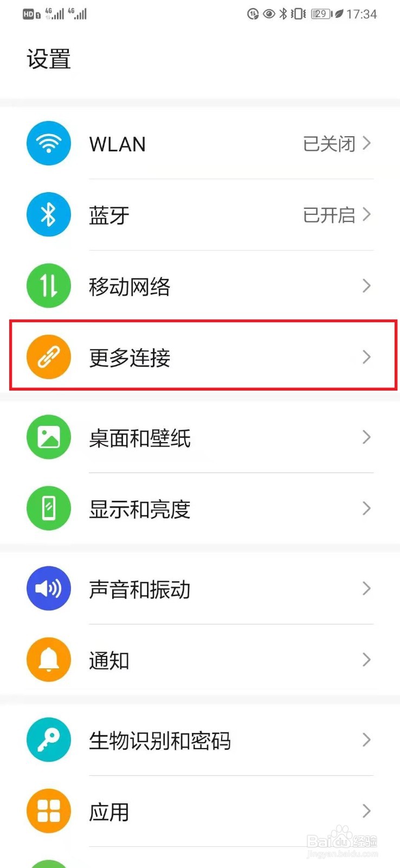Open 显示和亮度 settings label
This screenshot has height=868, width=400.
[x=140, y=509]
